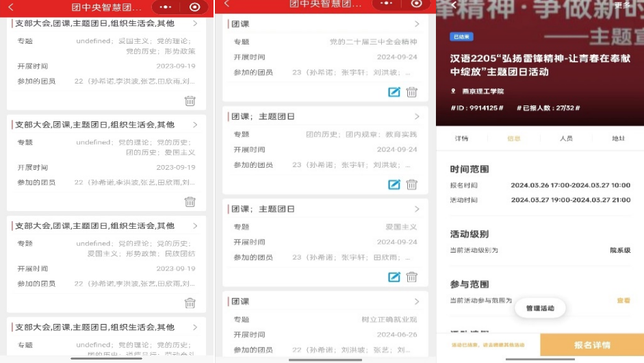Switch to the 人员 tab
Viewport: 644px width, 363px height.
pyautogui.click(x=566, y=138)
